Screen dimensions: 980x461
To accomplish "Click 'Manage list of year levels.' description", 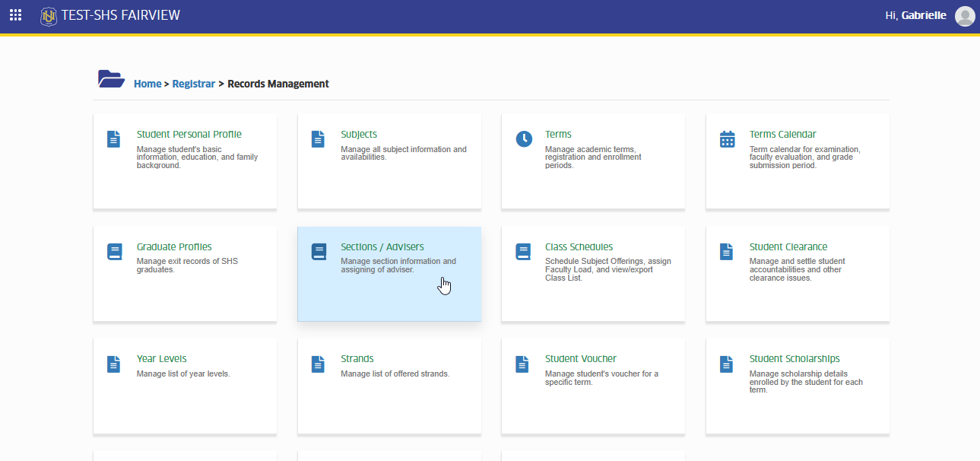I will [183, 374].
